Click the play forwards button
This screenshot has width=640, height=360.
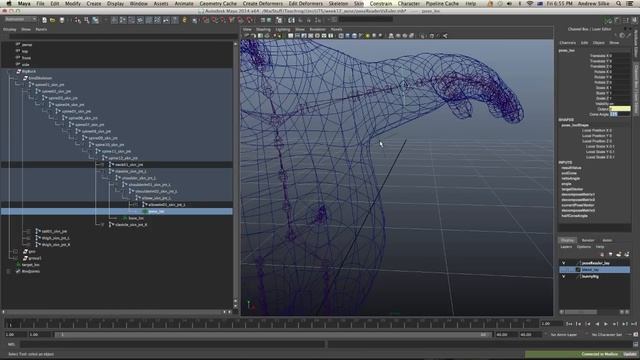coord(606,324)
